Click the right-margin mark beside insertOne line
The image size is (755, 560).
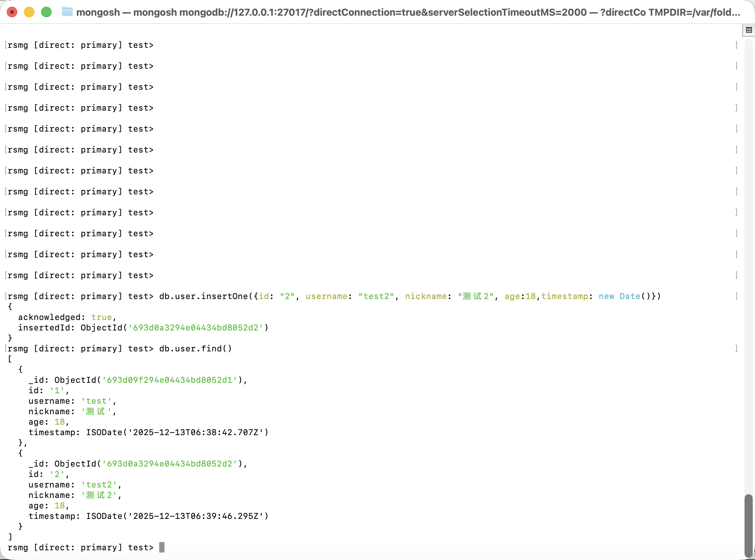(x=736, y=296)
